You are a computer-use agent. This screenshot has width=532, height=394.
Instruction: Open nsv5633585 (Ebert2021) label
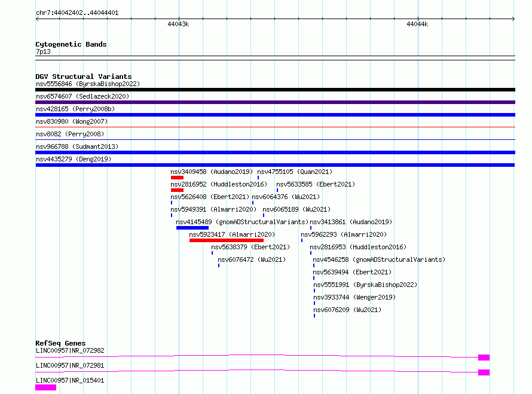coord(316,184)
